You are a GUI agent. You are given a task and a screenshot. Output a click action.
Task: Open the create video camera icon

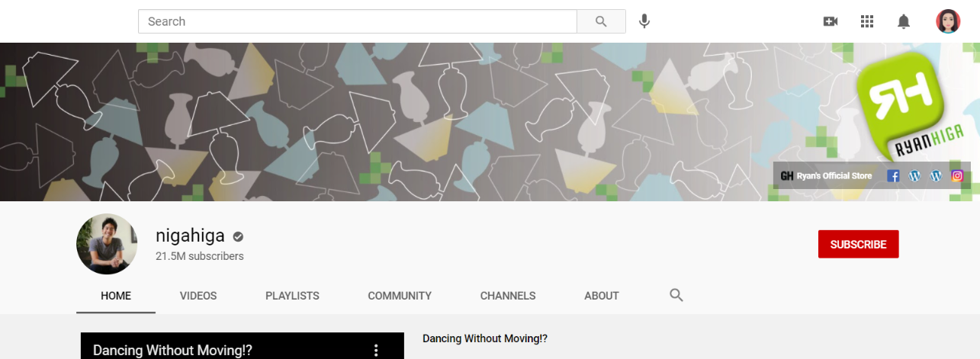(x=831, y=21)
